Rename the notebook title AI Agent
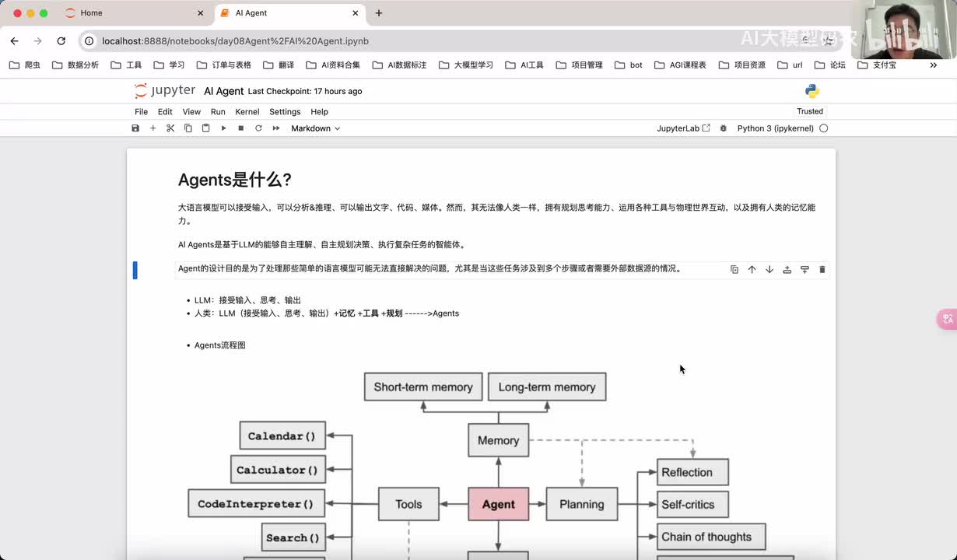Screen dimensions: 957x560 click(x=224, y=91)
